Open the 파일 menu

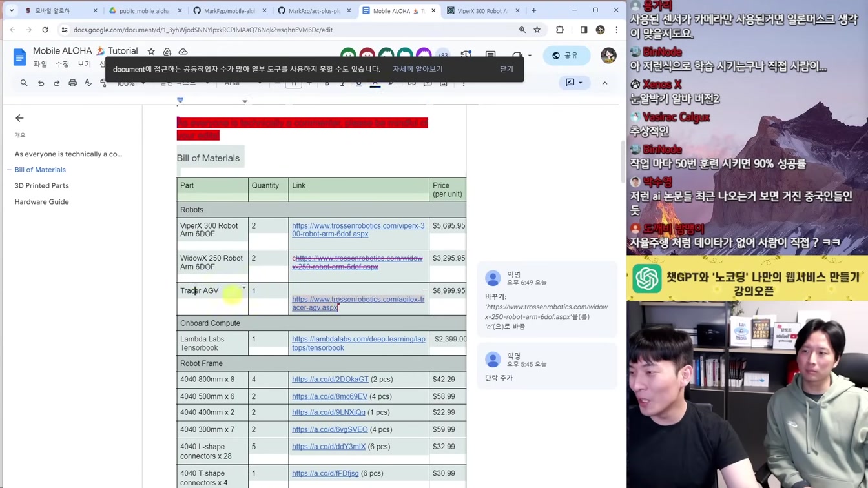40,64
